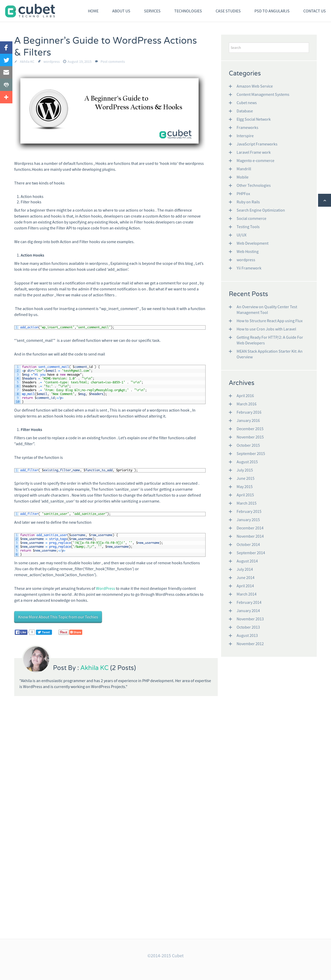Click the email share sidebar icon
The height and width of the screenshot is (980, 331).
coord(6,72)
